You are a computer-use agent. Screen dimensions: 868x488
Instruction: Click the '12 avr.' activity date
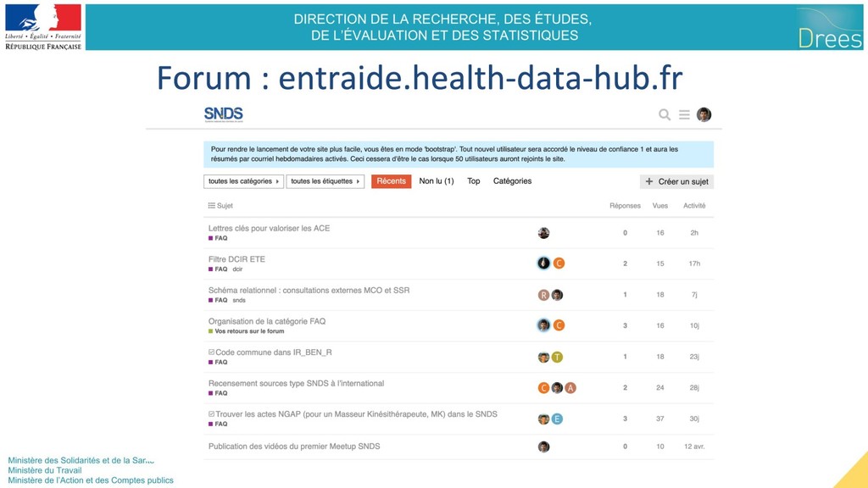[694, 446]
